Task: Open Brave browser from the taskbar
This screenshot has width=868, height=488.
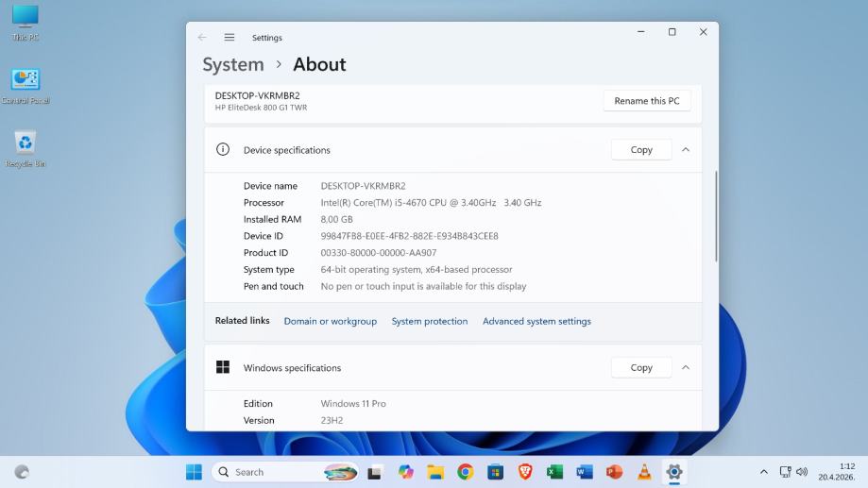Action: click(x=525, y=472)
